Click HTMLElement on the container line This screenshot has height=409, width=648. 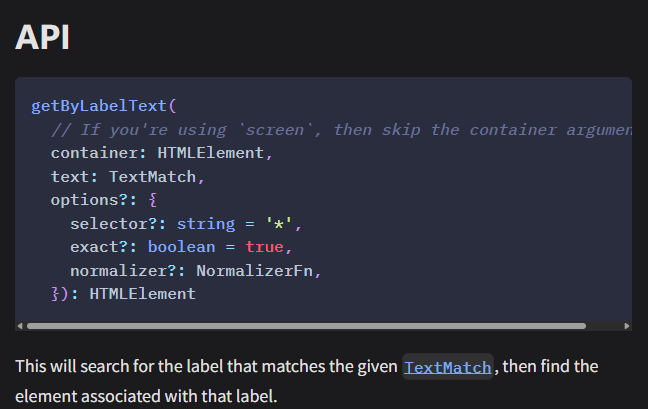click(211, 153)
